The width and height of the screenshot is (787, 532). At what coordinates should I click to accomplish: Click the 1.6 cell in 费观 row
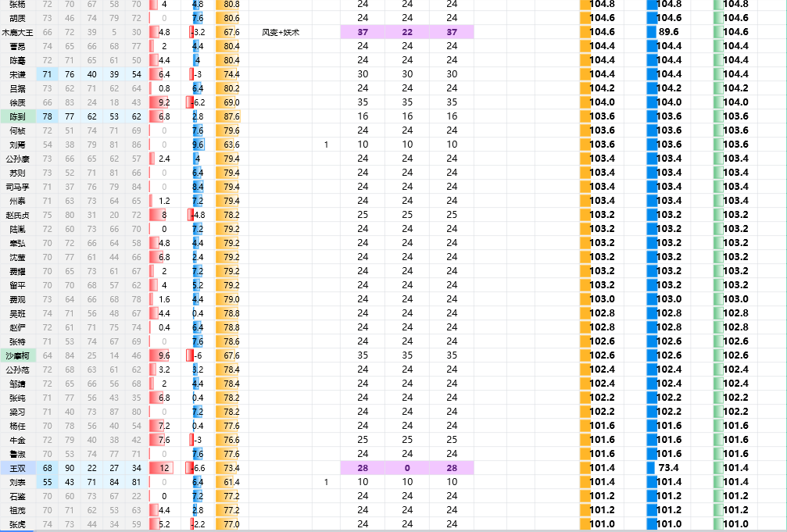[165, 299]
